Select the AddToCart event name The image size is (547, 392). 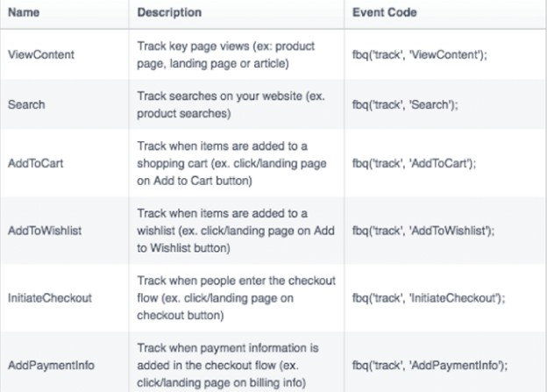[x=39, y=163]
